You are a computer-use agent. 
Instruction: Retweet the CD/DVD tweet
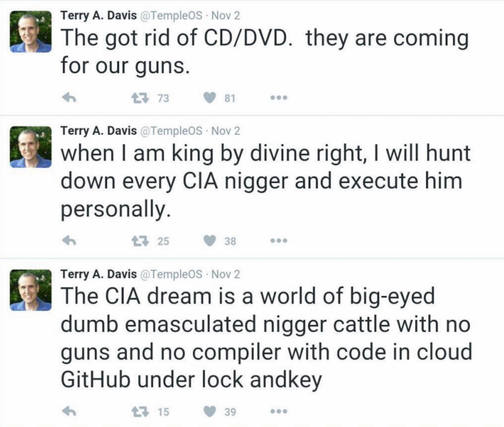140,98
